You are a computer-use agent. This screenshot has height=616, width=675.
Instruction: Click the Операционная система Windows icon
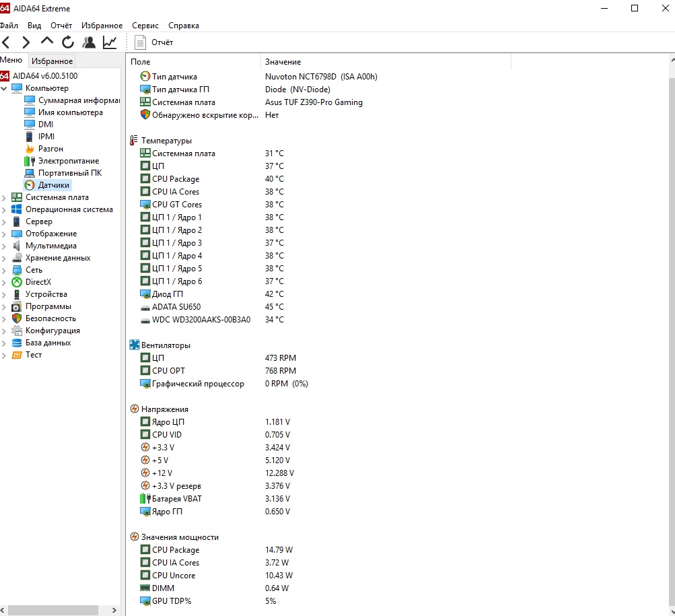pyautogui.click(x=17, y=209)
